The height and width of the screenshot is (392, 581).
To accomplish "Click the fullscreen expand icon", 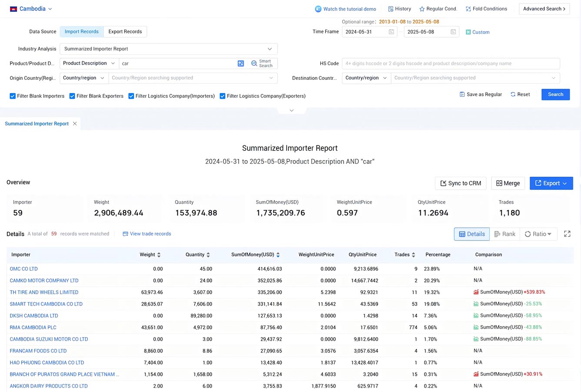I will (x=567, y=234).
